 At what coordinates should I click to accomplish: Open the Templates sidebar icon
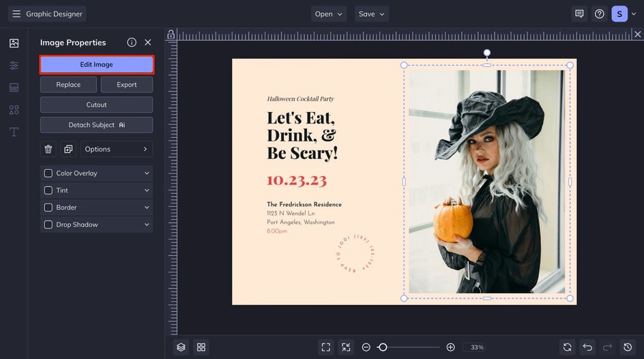click(x=14, y=87)
